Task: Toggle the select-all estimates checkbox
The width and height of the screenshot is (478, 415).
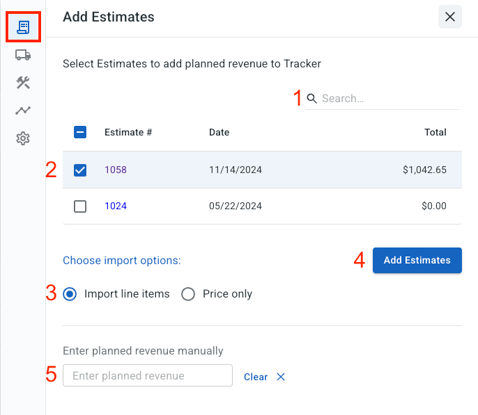Action: 80,132
